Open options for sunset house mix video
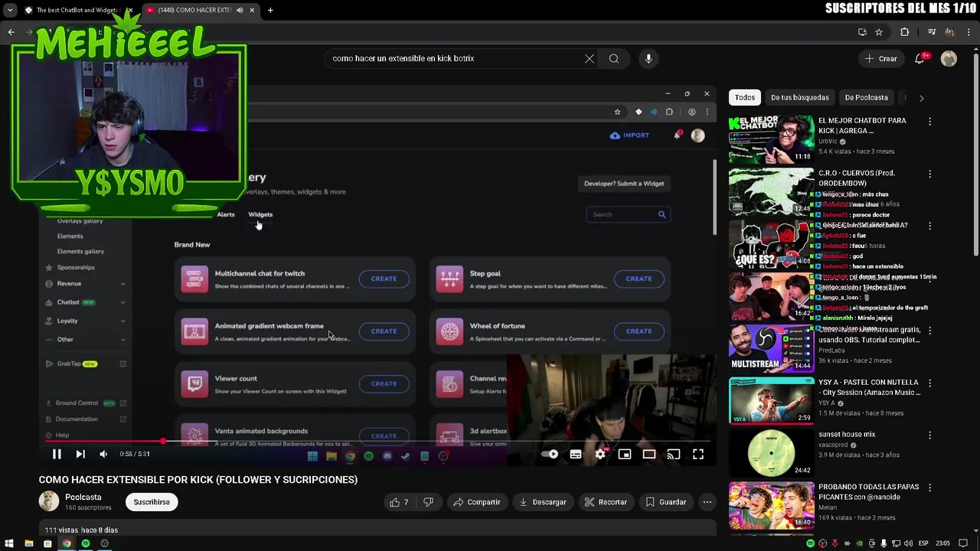 tap(930, 435)
